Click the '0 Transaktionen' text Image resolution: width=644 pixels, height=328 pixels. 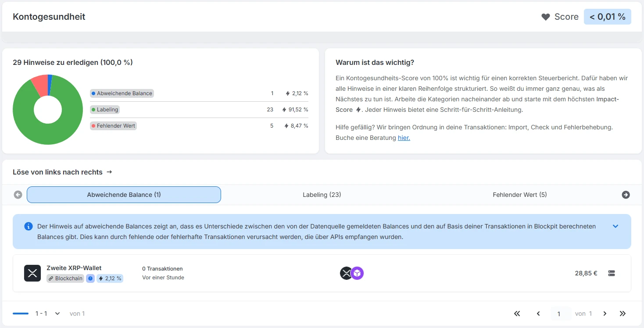[x=162, y=268]
